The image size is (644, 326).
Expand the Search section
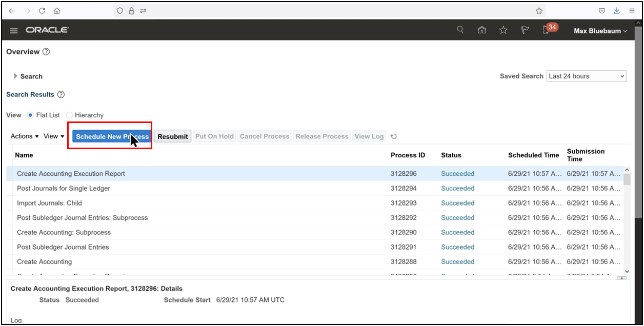(16, 76)
